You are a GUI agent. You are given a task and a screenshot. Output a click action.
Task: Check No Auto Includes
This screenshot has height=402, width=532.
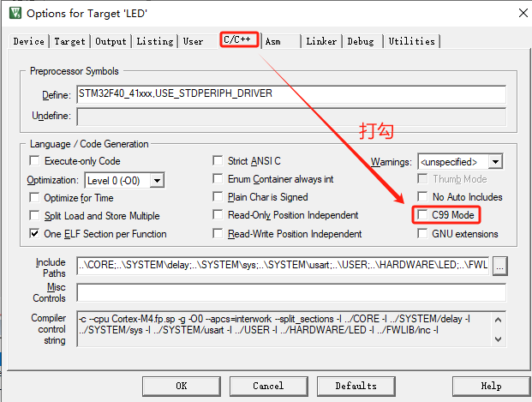pyautogui.click(x=422, y=196)
